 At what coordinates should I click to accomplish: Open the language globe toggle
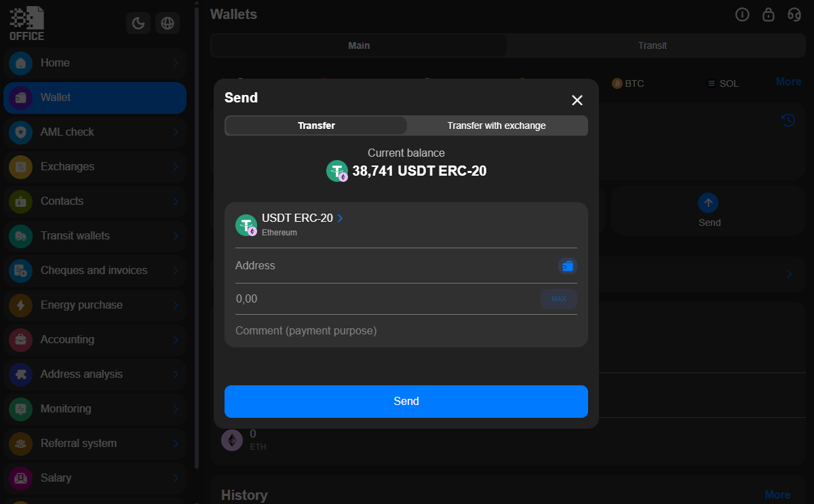167,22
